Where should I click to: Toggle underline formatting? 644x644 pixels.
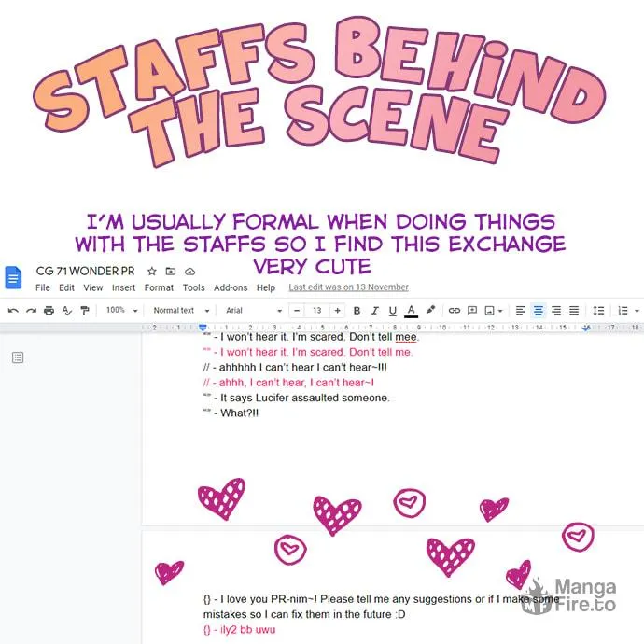[x=393, y=311]
